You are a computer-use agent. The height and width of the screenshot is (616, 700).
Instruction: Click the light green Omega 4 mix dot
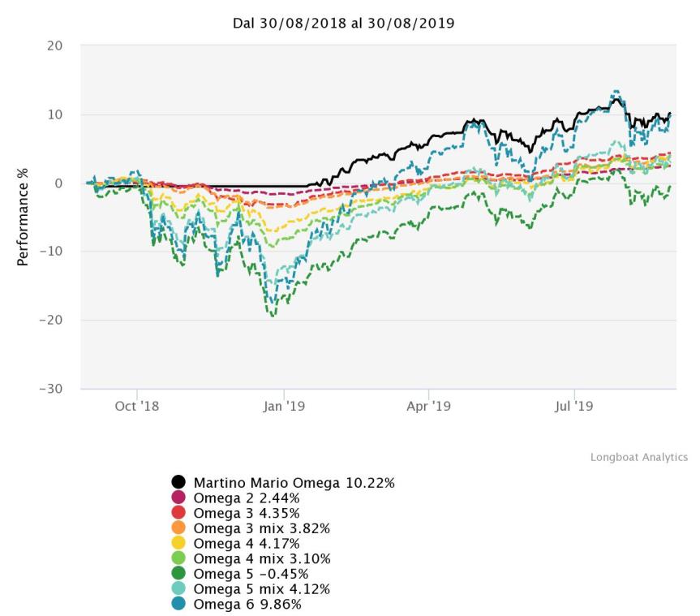tap(178, 558)
